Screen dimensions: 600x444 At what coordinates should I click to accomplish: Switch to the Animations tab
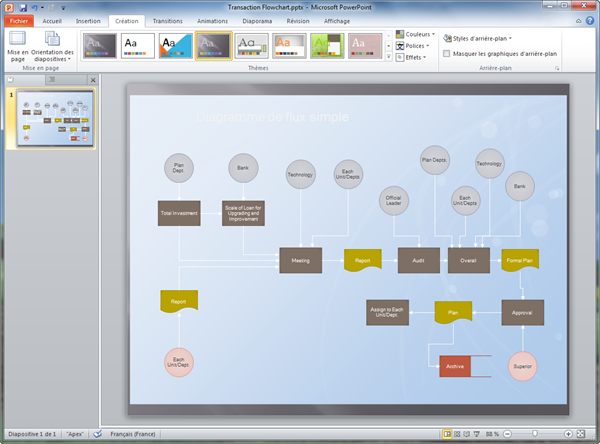click(212, 21)
